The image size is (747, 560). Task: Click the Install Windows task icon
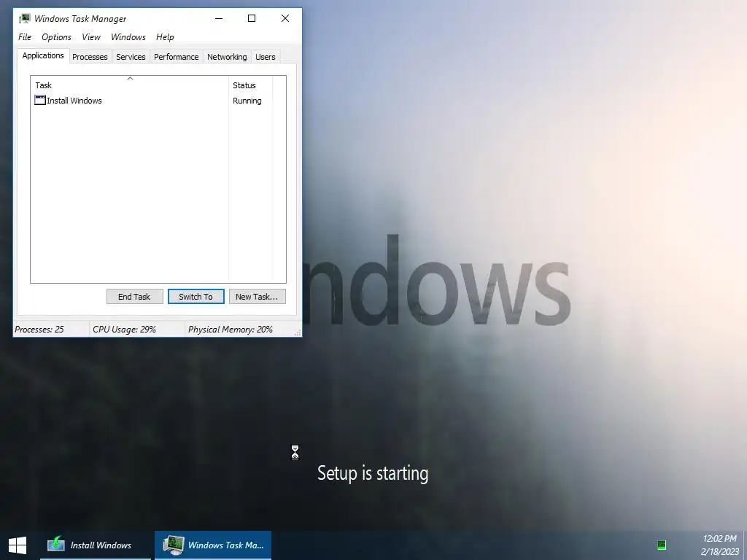point(40,100)
